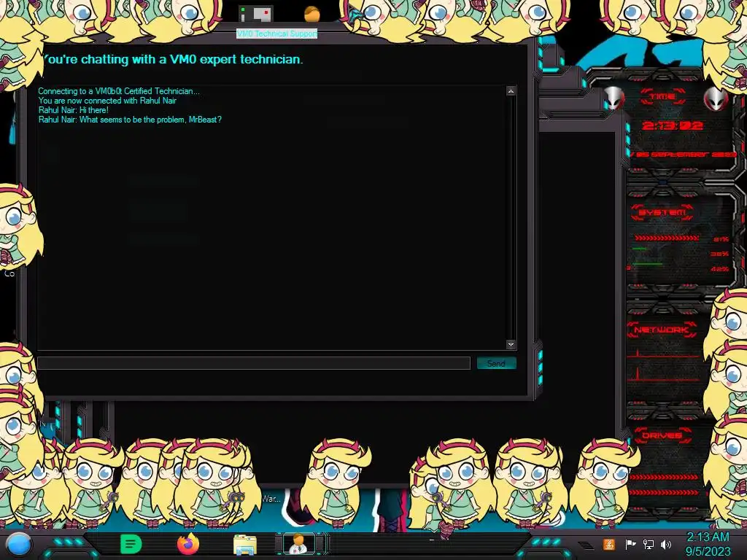This screenshot has height=560, width=747.
Task: Open File Explorer from the taskbar
Action: tap(245, 545)
